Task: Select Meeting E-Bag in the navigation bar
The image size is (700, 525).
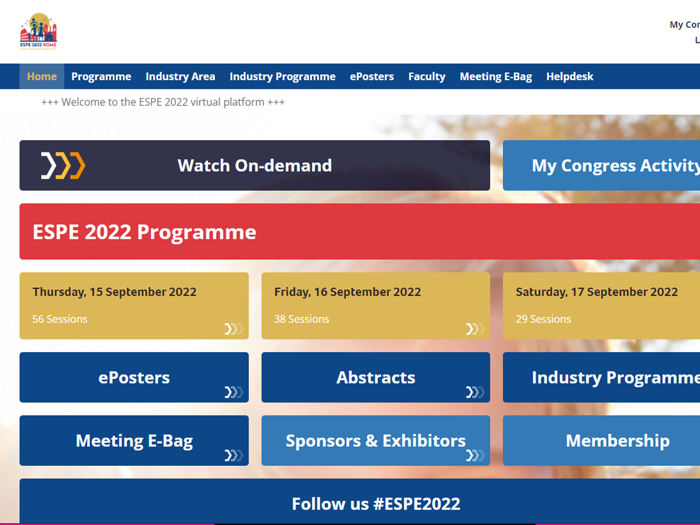Action: click(x=496, y=76)
